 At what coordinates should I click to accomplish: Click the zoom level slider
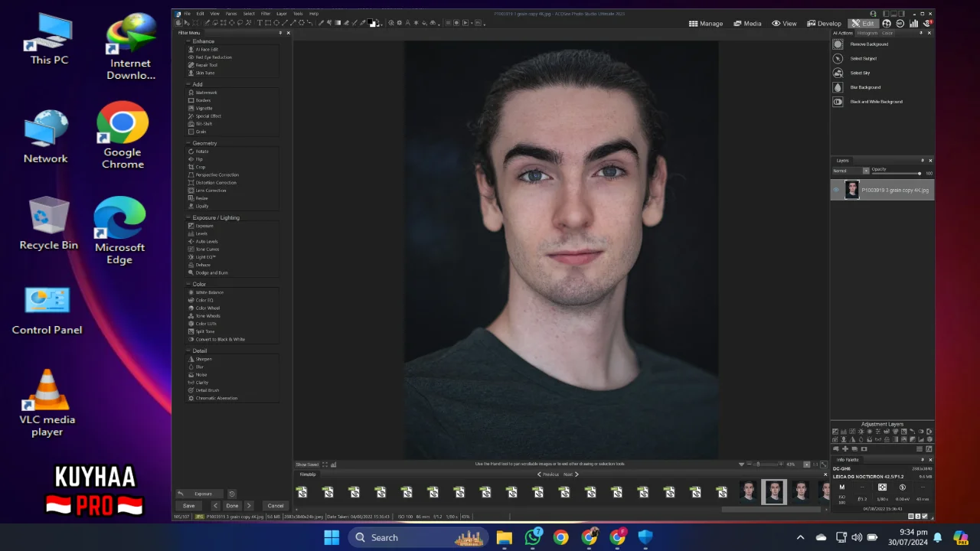[x=765, y=465]
